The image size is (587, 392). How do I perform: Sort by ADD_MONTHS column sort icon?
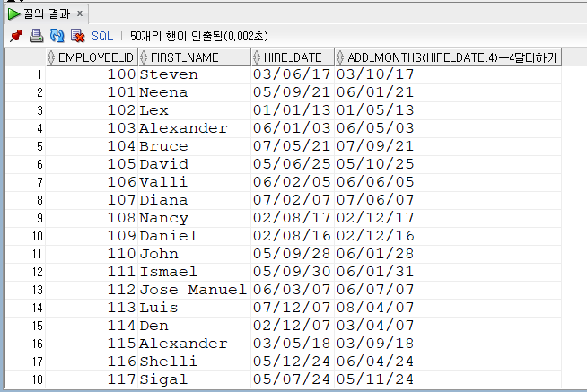coord(340,57)
